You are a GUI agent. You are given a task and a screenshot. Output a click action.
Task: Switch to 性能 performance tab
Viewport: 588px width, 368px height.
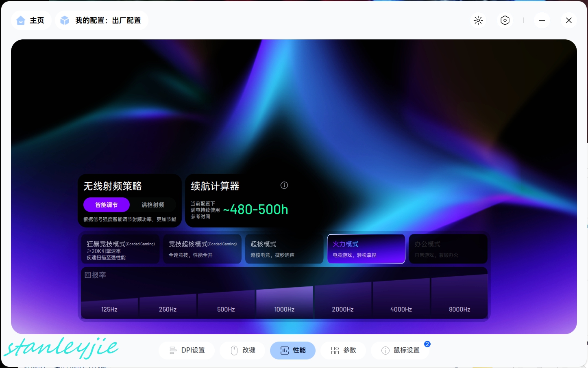[x=293, y=350]
